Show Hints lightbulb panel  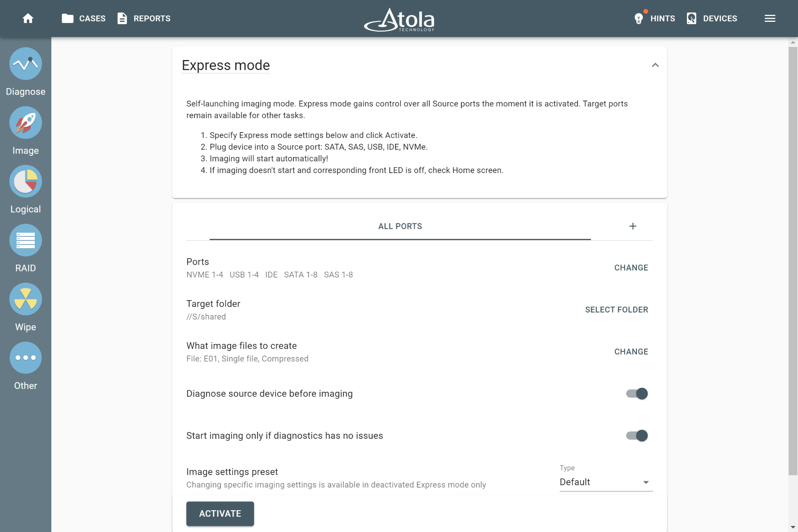coord(655,18)
